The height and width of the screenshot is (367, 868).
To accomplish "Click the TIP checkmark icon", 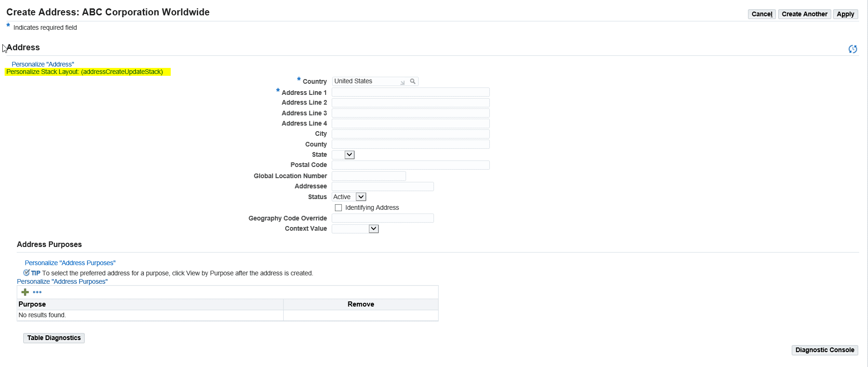I will [27, 273].
